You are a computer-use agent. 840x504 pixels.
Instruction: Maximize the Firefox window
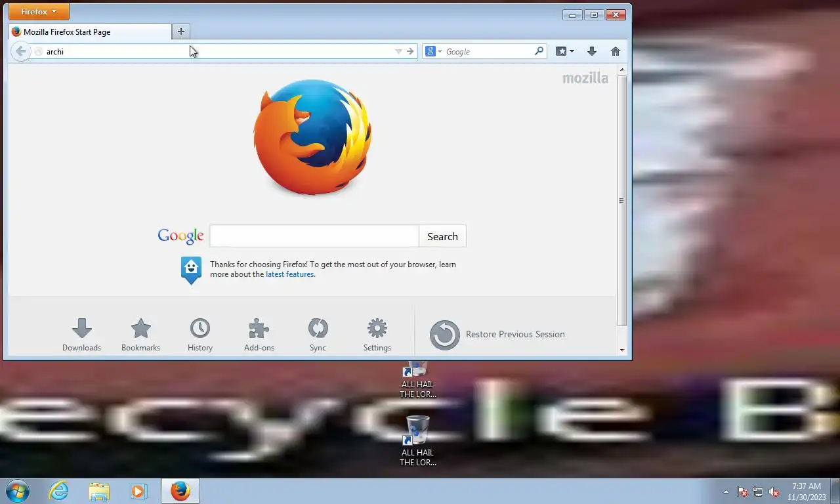click(594, 14)
